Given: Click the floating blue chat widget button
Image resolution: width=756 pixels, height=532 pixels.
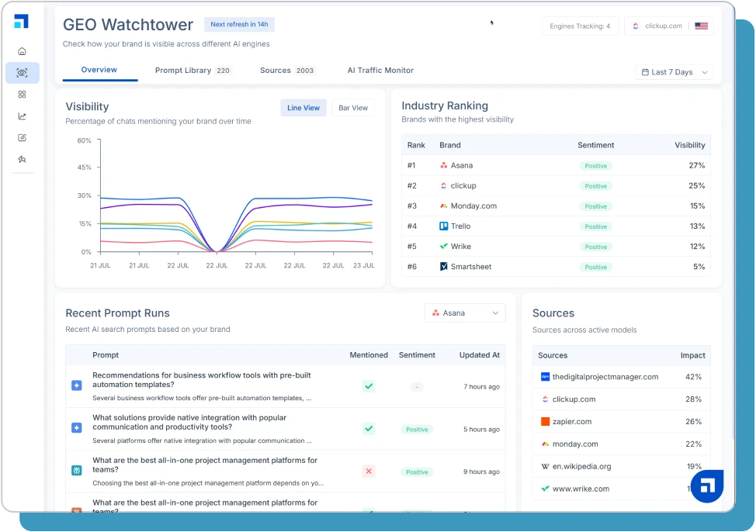Looking at the screenshot, I should pos(707,485).
